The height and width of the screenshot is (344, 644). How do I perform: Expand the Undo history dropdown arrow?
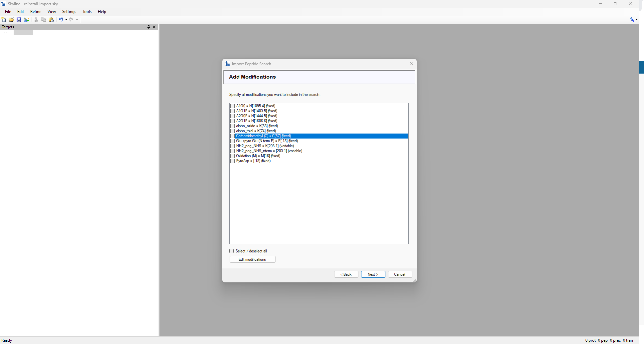(66, 20)
